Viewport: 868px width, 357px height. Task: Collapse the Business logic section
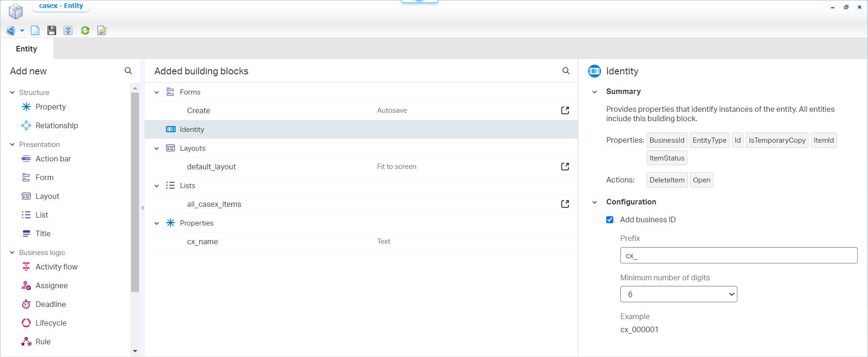12,253
